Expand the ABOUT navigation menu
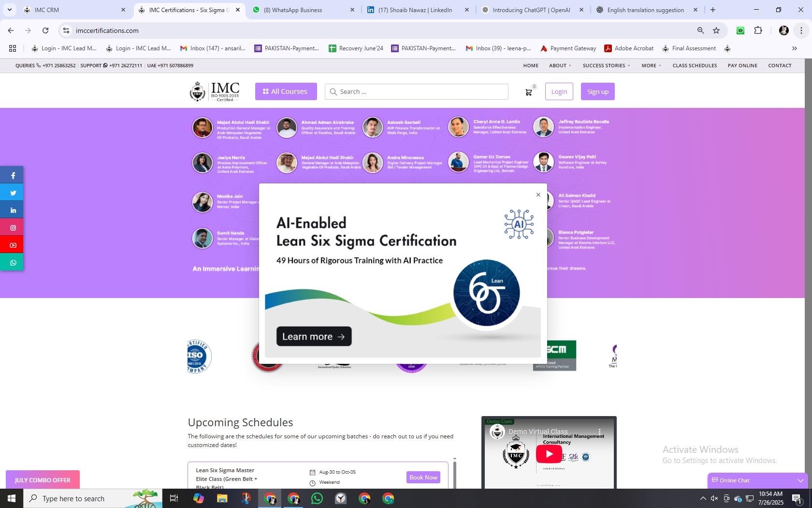 tap(560, 66)
